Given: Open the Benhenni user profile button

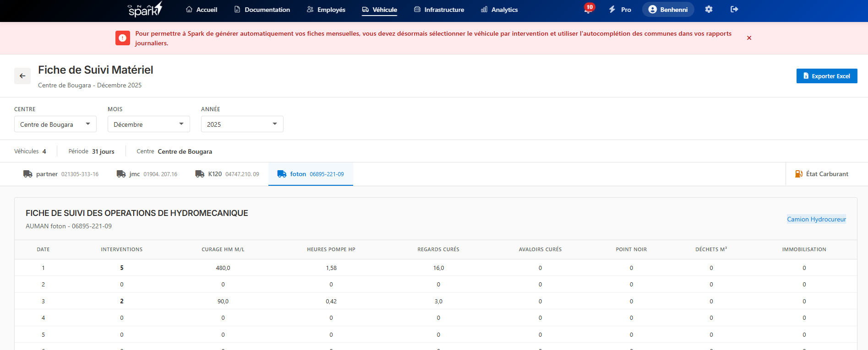Looking at the screenshot, I should click(668, 10).
